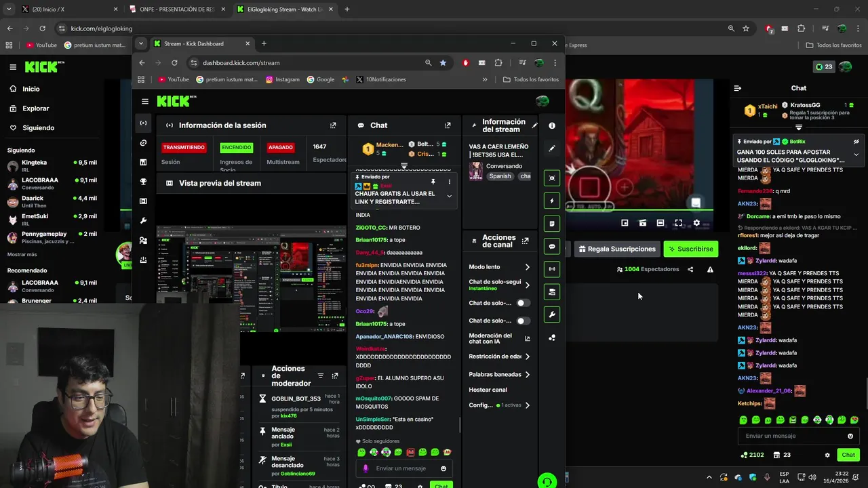Pop out the Acciones de canal panel
Screen dimensions: 868x488
tap(526, 241)
